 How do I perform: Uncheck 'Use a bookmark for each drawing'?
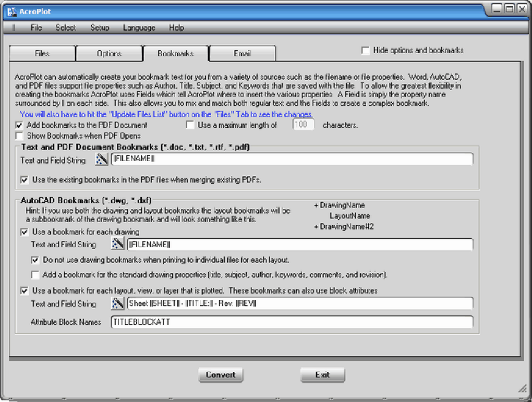[25, 232]
